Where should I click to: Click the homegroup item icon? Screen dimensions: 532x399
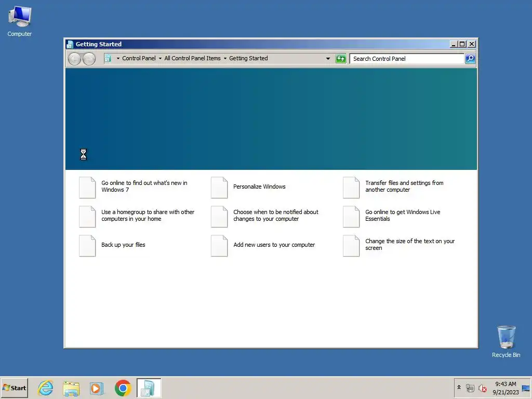(x=87, y=217)
